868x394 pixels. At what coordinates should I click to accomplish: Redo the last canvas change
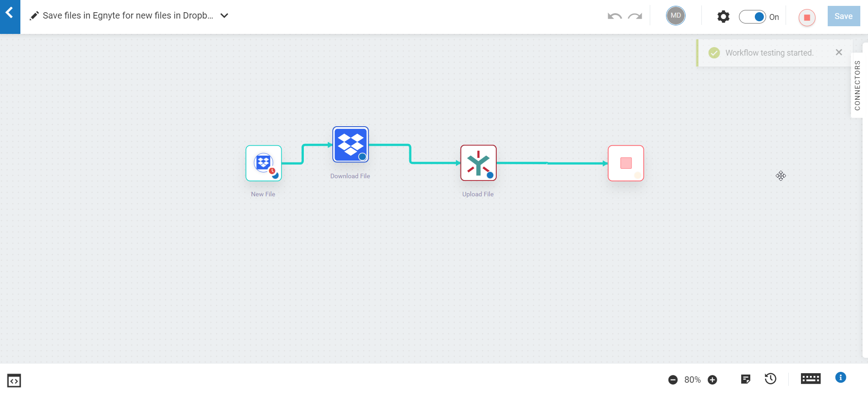pos(635,16)
